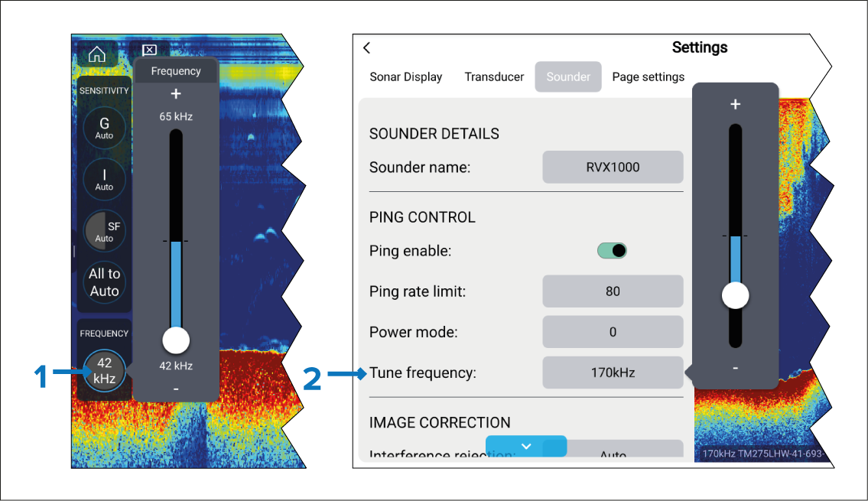Click the tune frequency slider handle
Screen dimensions: 868x501
[735, 294]
